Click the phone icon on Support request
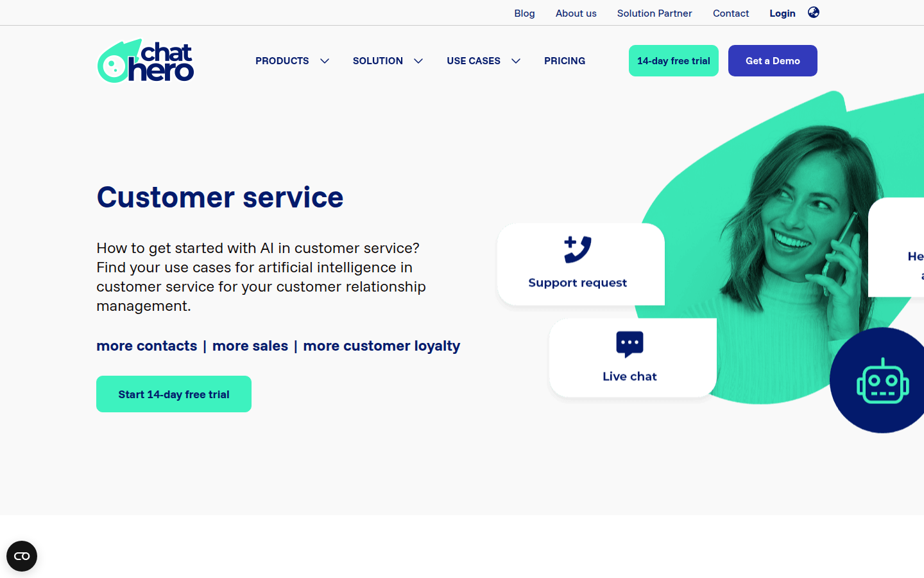Image resolution: width=924 pixels, height=578 pixels. (577, 249)
